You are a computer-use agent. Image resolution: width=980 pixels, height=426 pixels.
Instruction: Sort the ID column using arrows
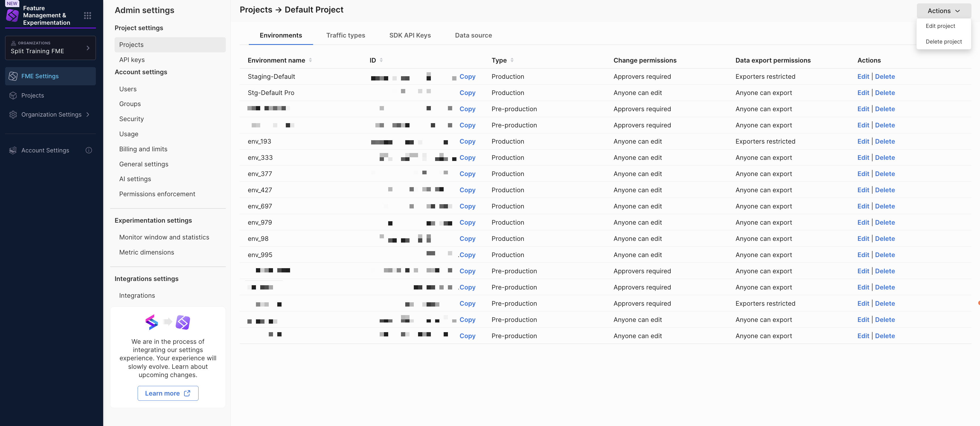(381, 60)
